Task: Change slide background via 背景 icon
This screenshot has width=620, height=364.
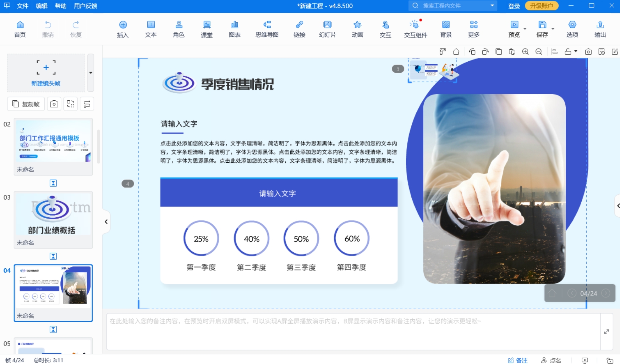Action: 446,29
